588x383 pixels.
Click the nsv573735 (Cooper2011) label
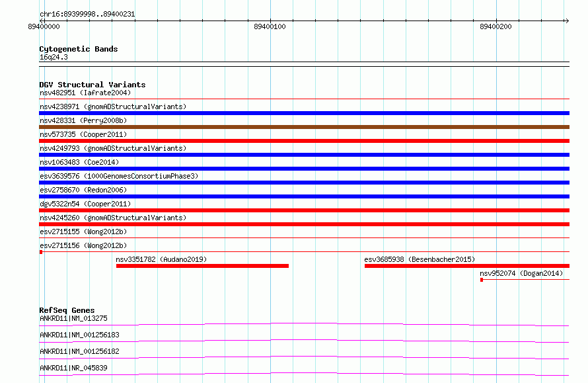point(83,134)
